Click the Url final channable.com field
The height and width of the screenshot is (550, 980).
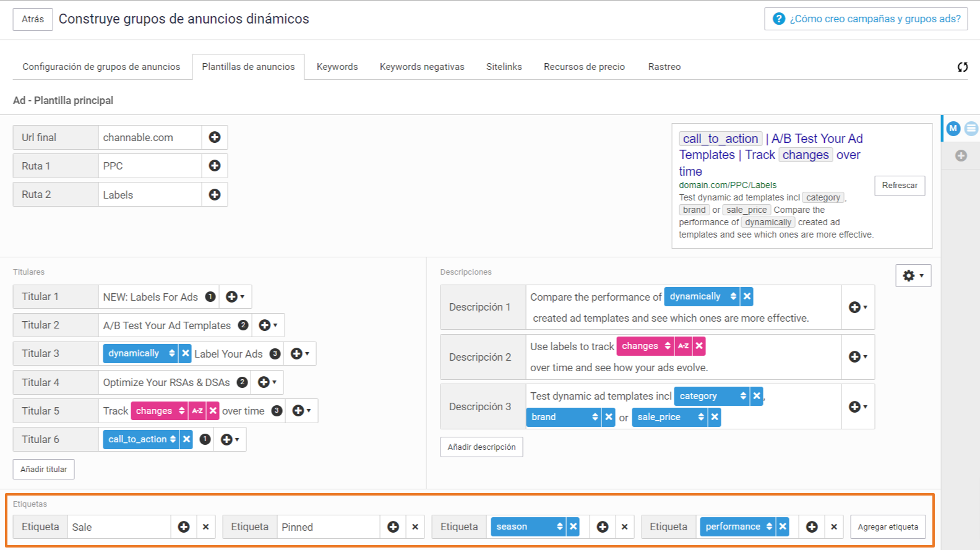tap(150, 137)
